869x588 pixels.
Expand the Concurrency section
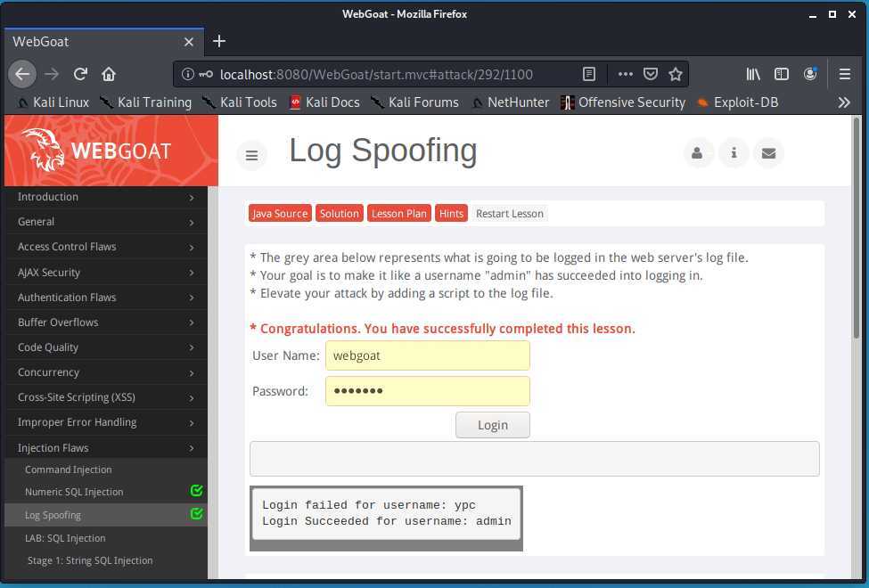106,372
